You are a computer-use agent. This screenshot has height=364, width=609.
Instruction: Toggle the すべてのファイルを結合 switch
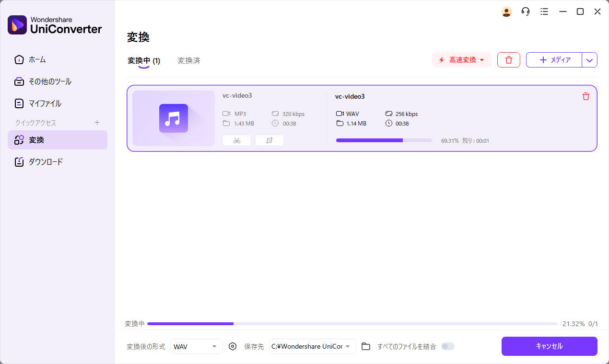(x=447, y=346)
